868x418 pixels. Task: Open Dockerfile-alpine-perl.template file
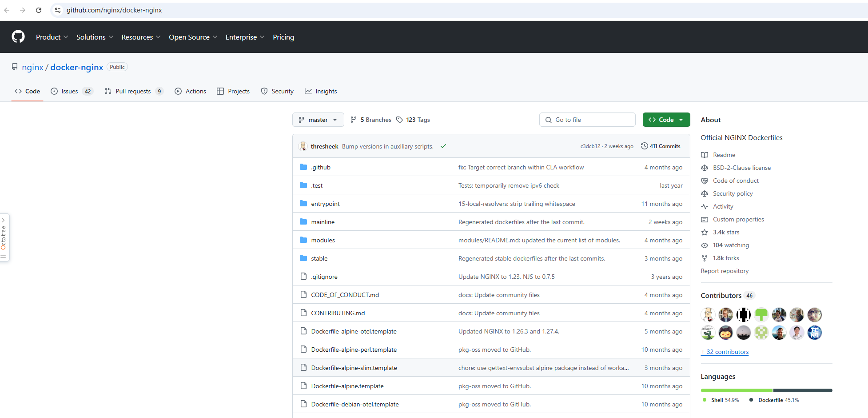354,350
